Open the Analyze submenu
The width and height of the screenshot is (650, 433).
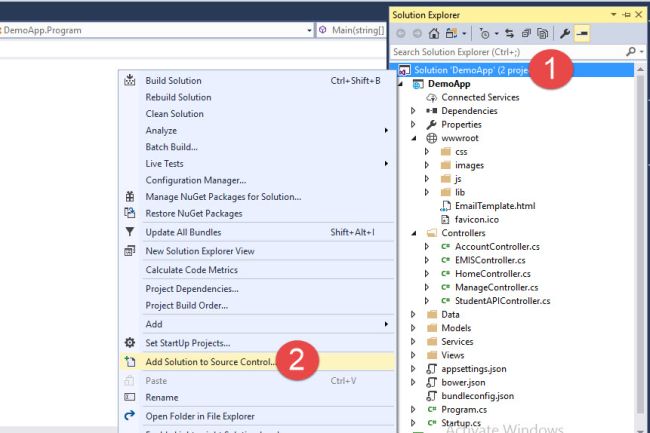tap(257, 131)
